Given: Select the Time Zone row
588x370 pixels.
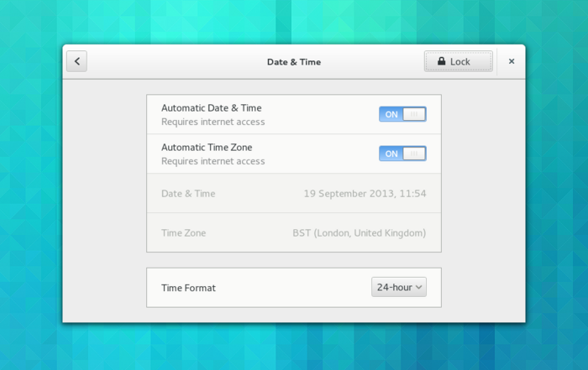Looking at the screenshot, I should click(x=294, y=232).
